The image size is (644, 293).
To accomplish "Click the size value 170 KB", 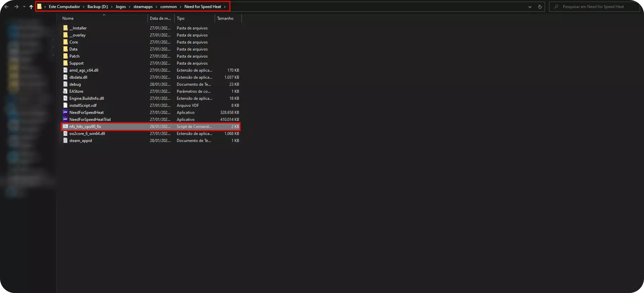I will (x=233, y=70).
